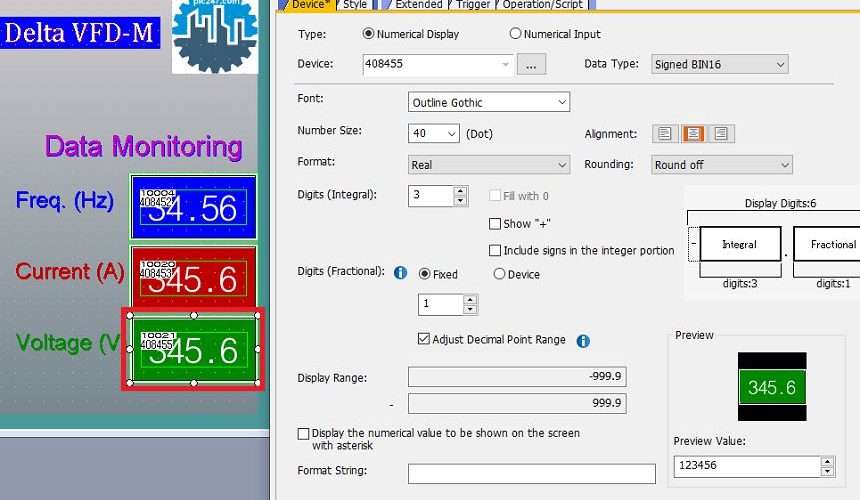Enable display value with asterisk checkbox
Viewport: 860px width, 500px height.
click(x=303, y=434)
